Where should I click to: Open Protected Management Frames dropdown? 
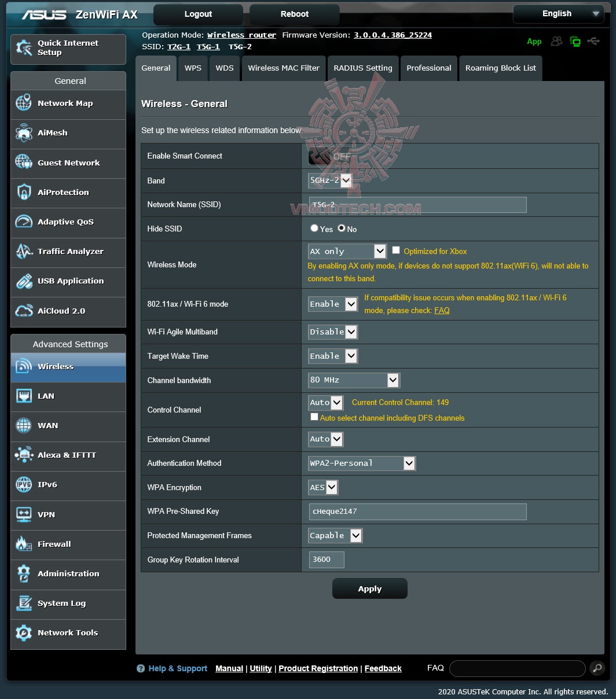click(x=335, y=536)
